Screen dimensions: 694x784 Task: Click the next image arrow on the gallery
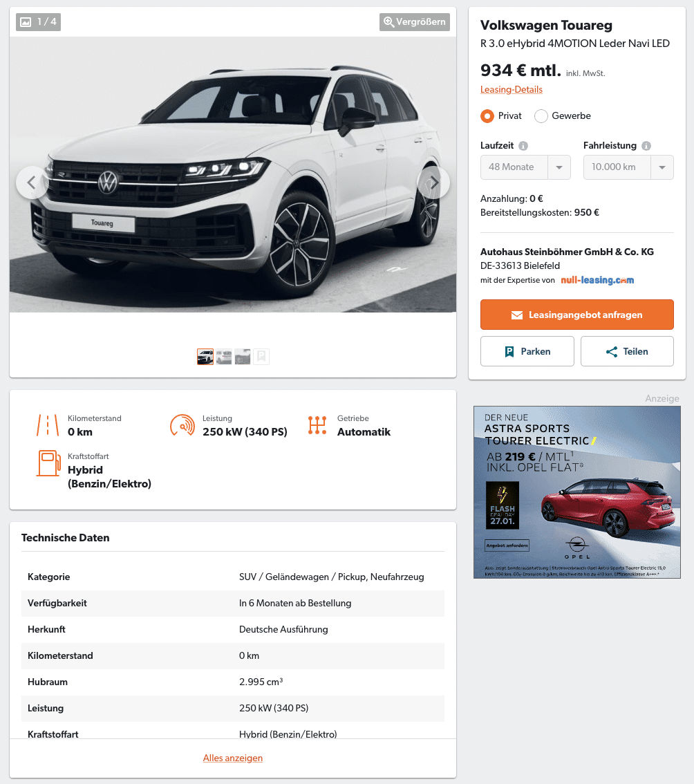(433, 183)
